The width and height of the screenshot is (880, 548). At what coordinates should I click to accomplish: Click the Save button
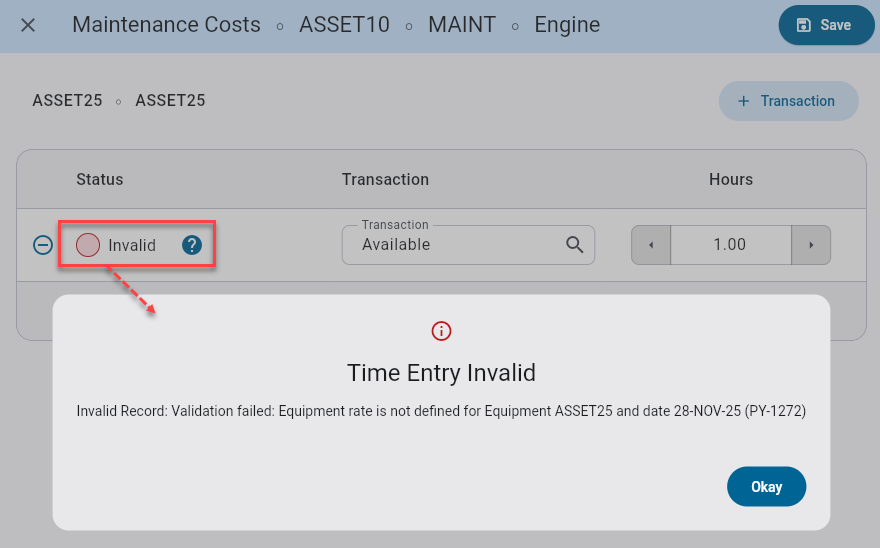[826, 25]
